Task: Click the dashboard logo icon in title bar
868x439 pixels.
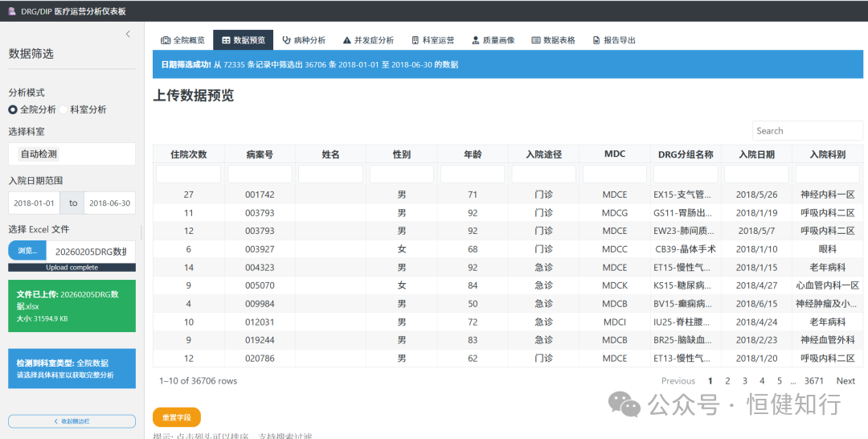Action: point(11,10)
